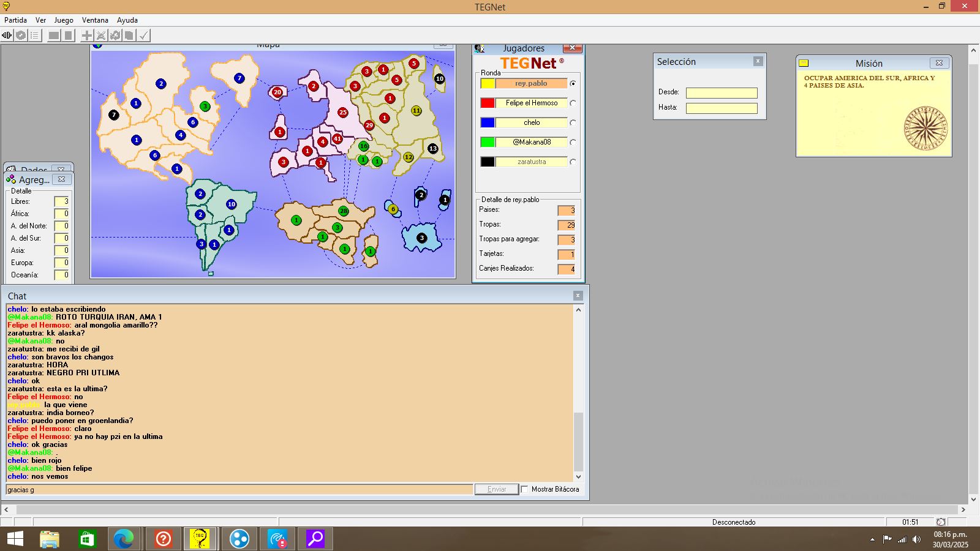The width and height of the screenshot is (980, 551).
Task: Enable the Mostrar Bitácora checkbox
Action: point(524,489)
